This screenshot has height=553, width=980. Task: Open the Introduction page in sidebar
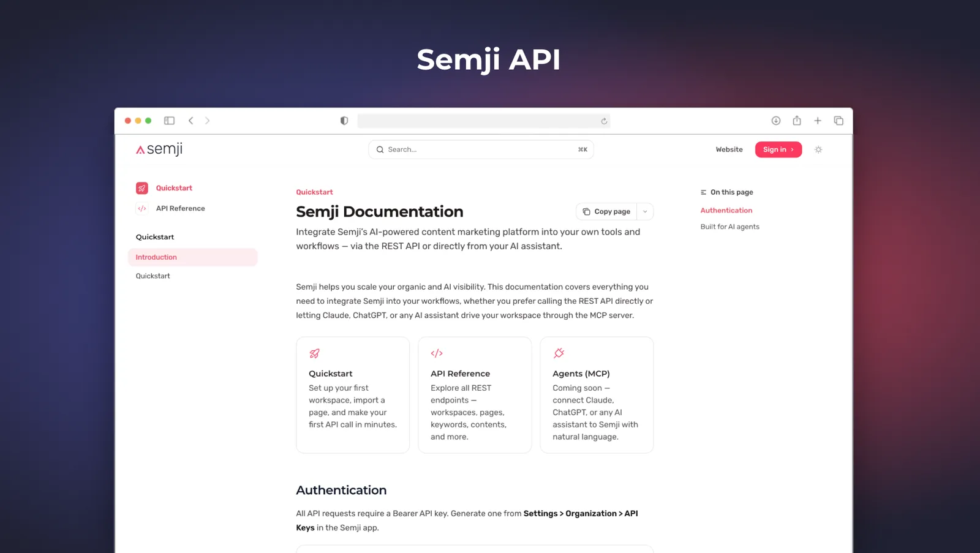click(x=193, y=257)
